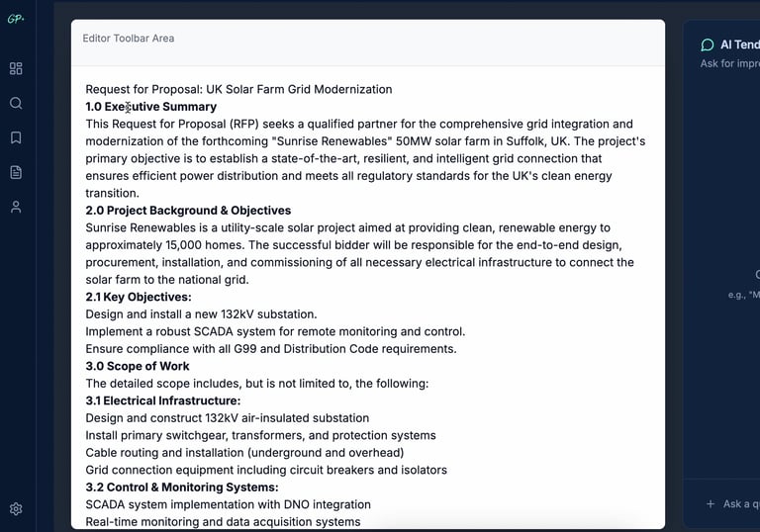Click the "1.0 Executive Summary" heading
This screenshot has width=760, height=532.
click(x=150, y=107)
